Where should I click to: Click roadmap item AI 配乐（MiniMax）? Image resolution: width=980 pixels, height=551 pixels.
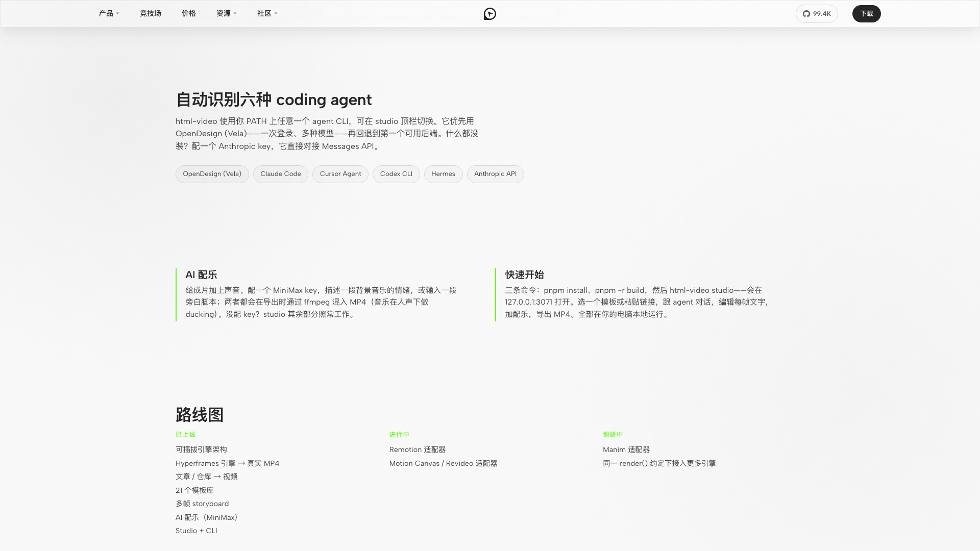pyautogui.click(x=206, y=517)
